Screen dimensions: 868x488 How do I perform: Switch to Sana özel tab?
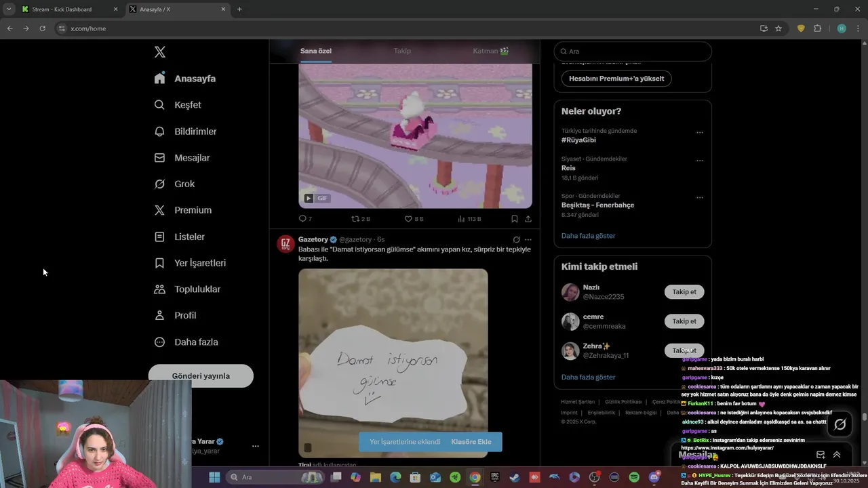tap(316, 51)
